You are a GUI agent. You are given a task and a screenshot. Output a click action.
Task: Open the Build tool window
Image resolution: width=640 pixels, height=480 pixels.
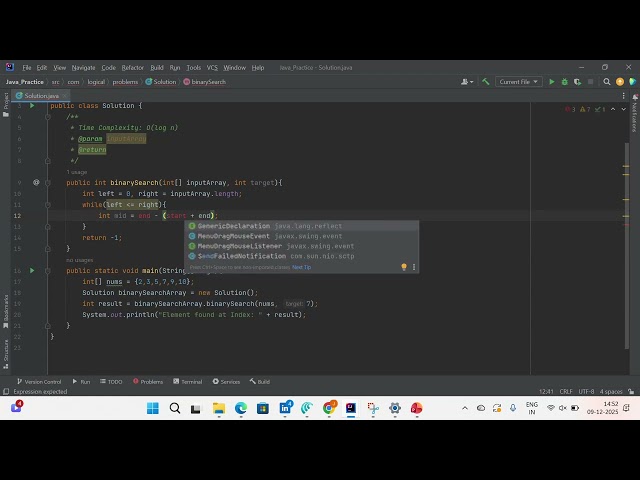tap(260, 382)
